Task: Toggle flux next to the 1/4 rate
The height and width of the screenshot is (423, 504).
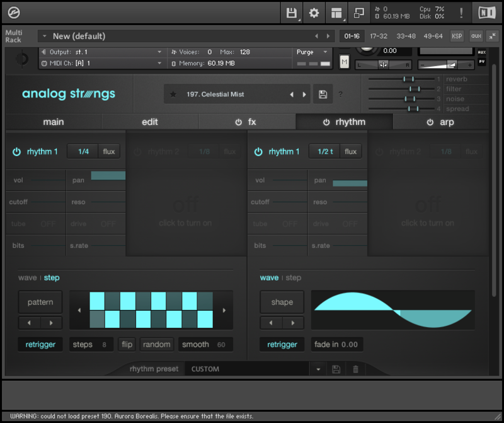Action: (x=109, y=151)
